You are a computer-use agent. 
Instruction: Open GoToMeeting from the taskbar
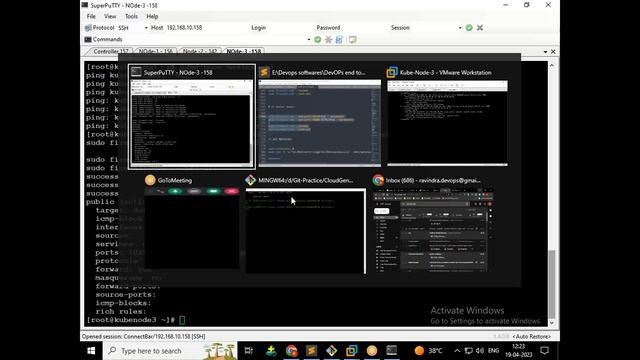click(x=372, y=351)
